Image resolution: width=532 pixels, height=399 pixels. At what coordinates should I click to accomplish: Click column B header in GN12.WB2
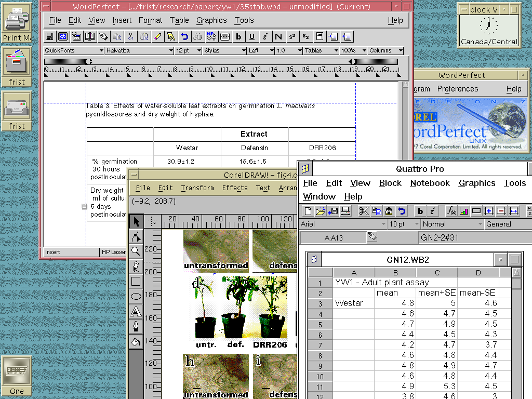point(395,273)
